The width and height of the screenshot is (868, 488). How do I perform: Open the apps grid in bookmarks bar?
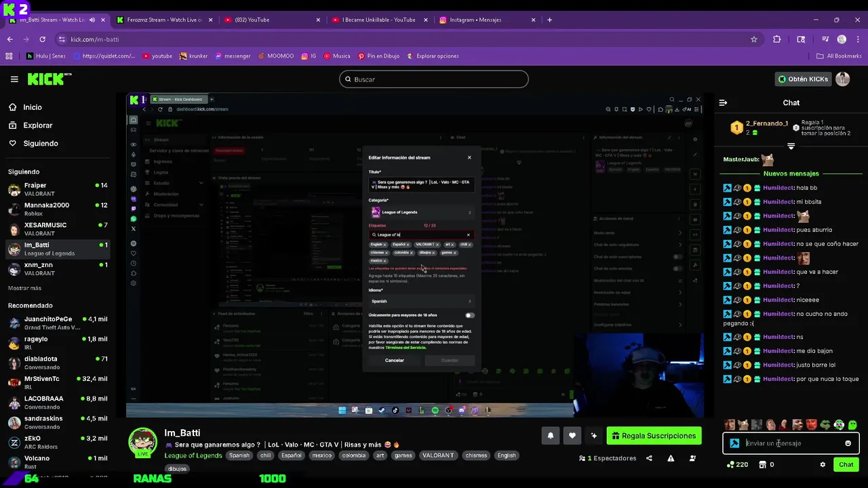click(x=9, y=56)
